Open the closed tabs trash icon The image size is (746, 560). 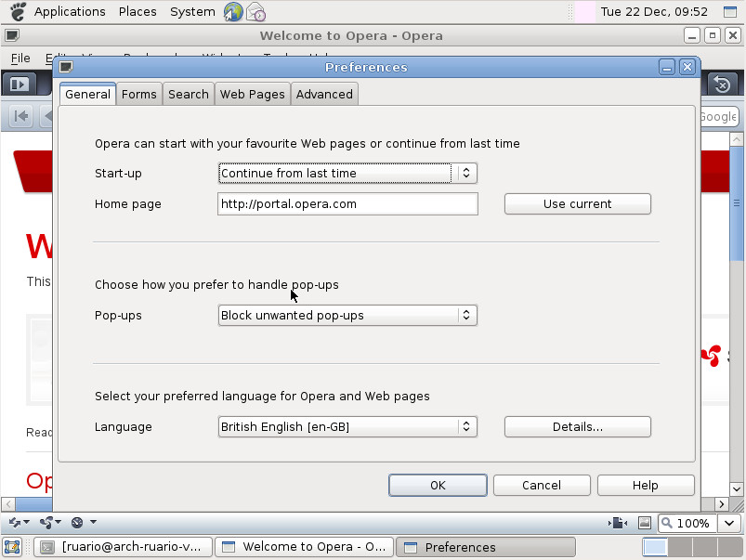click(x=722, y=85)
